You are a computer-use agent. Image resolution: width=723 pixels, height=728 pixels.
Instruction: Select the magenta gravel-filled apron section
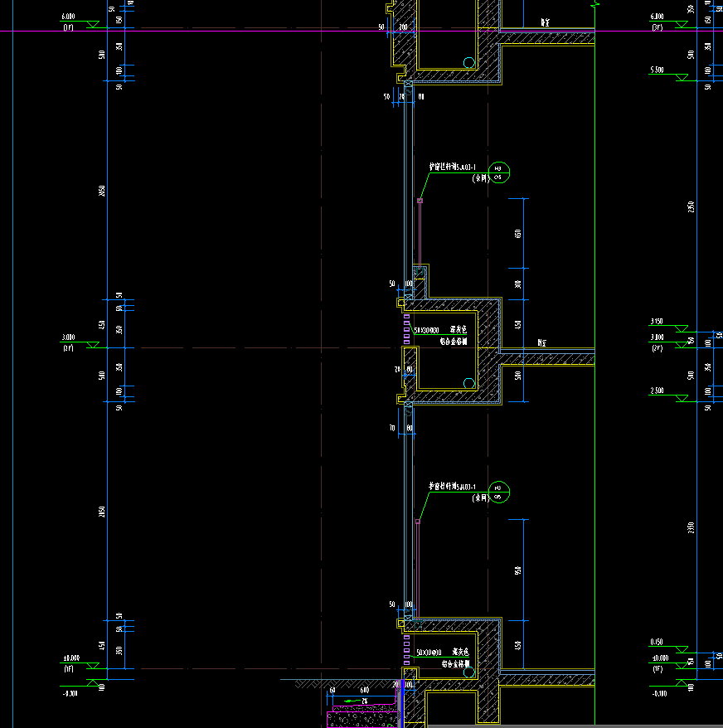(x=362, y=719)
